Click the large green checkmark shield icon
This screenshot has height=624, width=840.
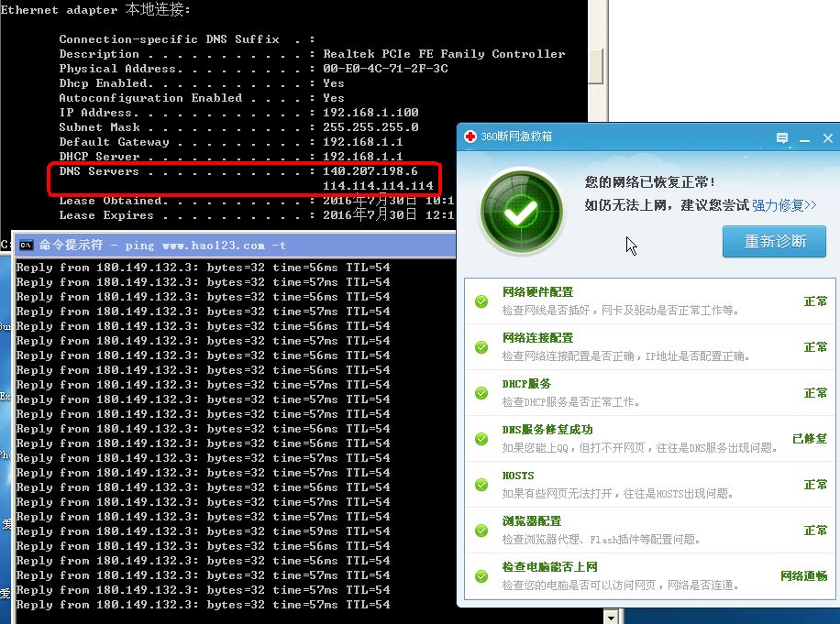coord(521,212)
